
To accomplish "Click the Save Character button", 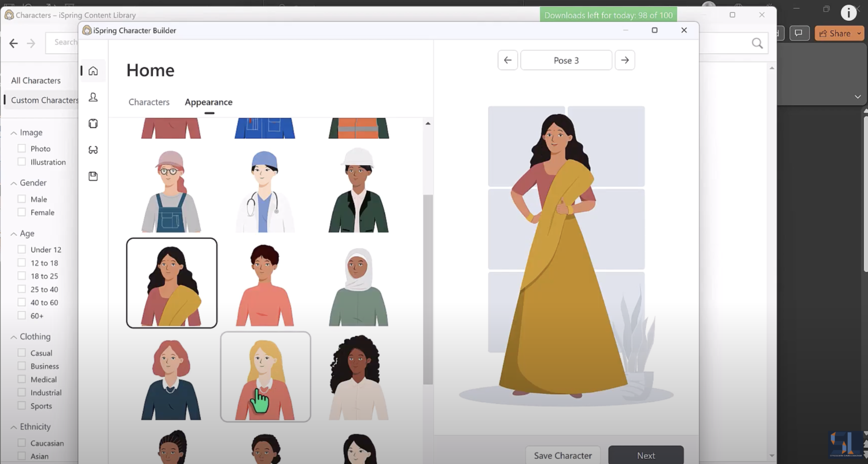I will click(x=563, y=455).
